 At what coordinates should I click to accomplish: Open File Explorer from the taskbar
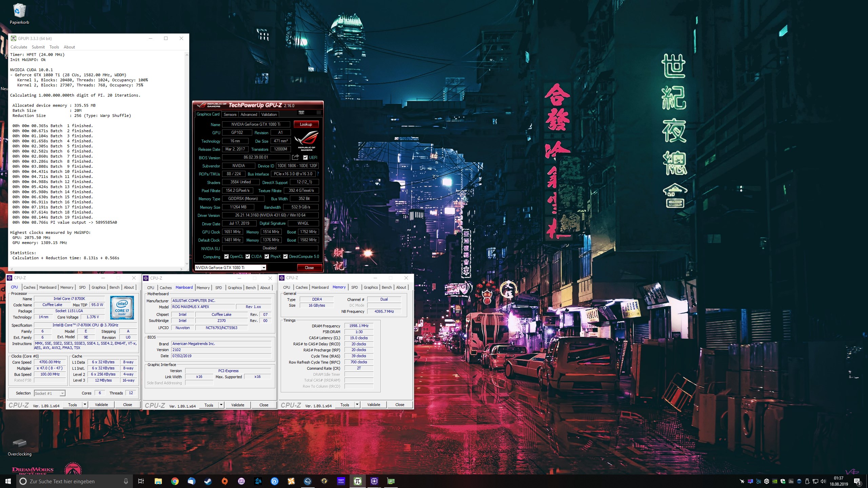click(x=158, y=481)
